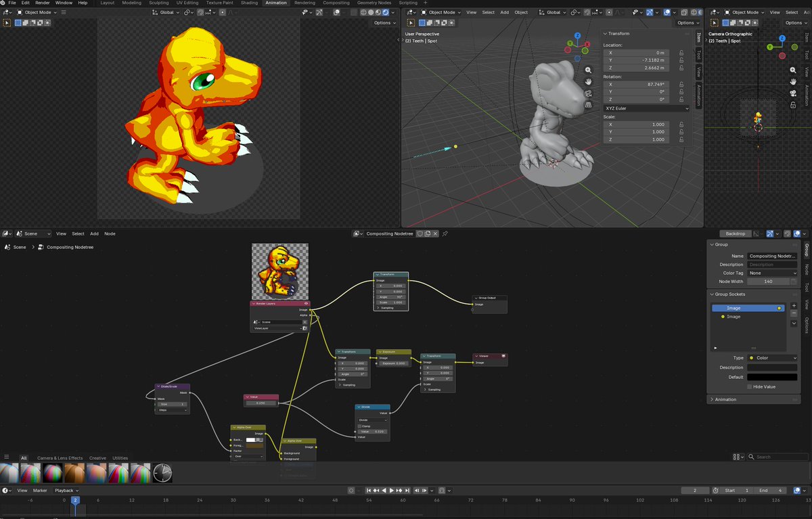Viewport: 812px width, 519px height.
Task: Click lock icon beside Rotation X
Action: [681, 84]
